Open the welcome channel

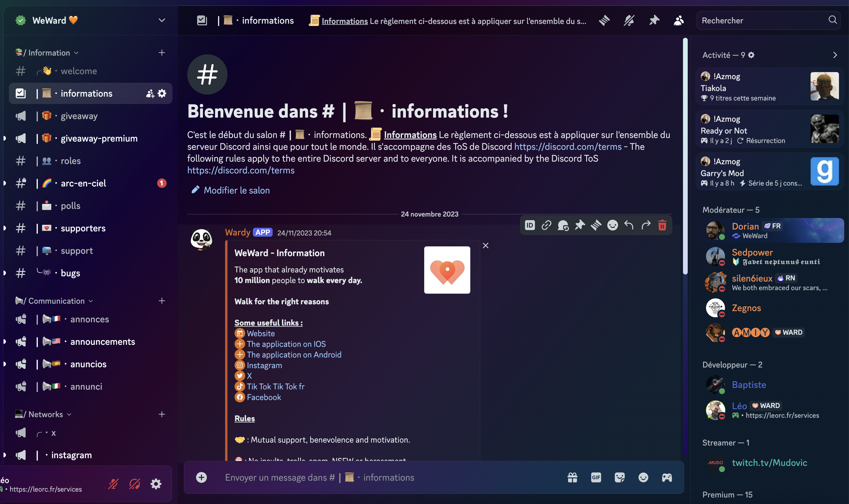[90, 71]
